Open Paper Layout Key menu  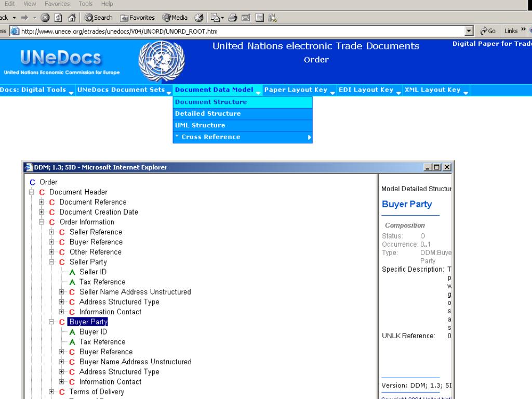pyautogui.click(x=299, y=90)
